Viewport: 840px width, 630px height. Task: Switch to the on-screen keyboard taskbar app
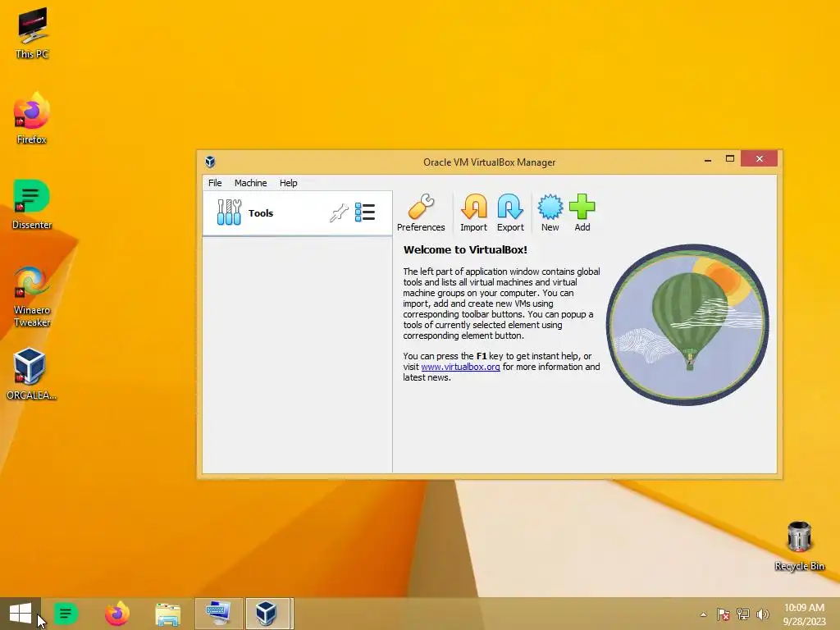tap(218, 614)
